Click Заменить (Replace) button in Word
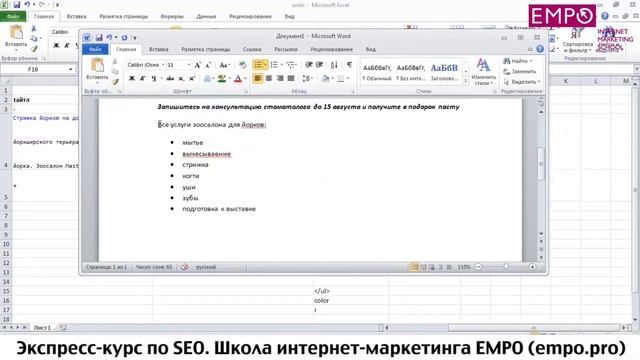The width and height of the screenshot is (640, 360). click(x=520, y=71)
